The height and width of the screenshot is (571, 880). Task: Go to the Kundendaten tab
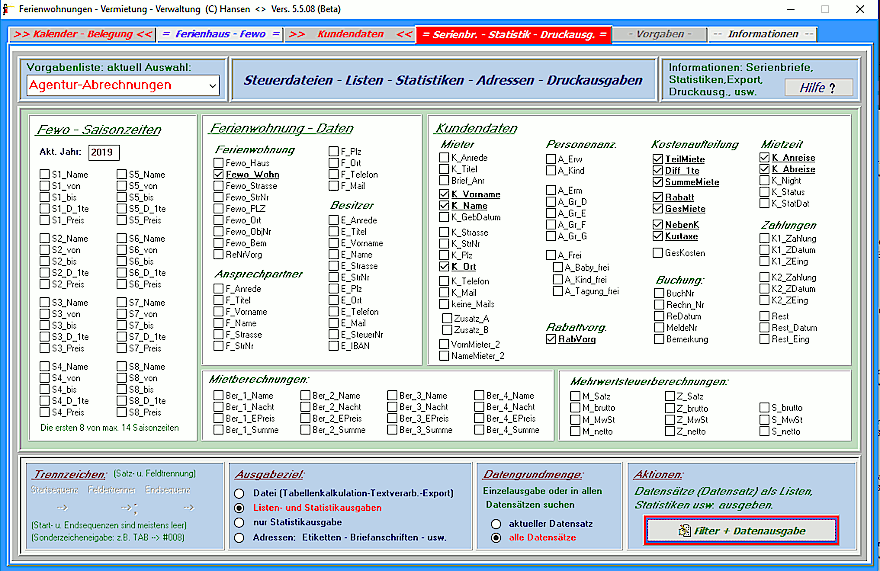click(349, 34)
